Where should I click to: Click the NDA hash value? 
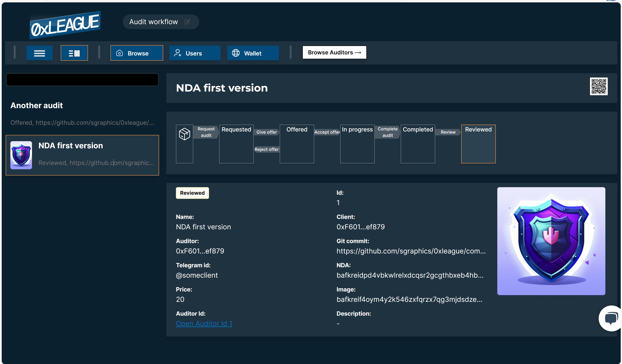coord(410,275)
